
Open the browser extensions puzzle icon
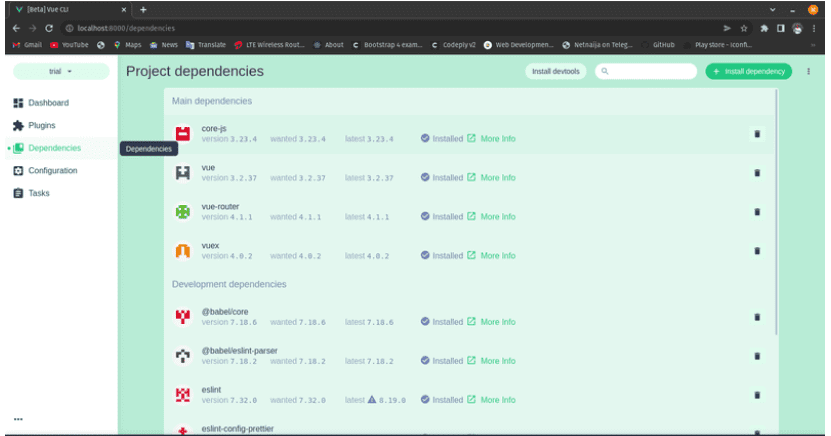pyautogui.click(x=764, y=29)
